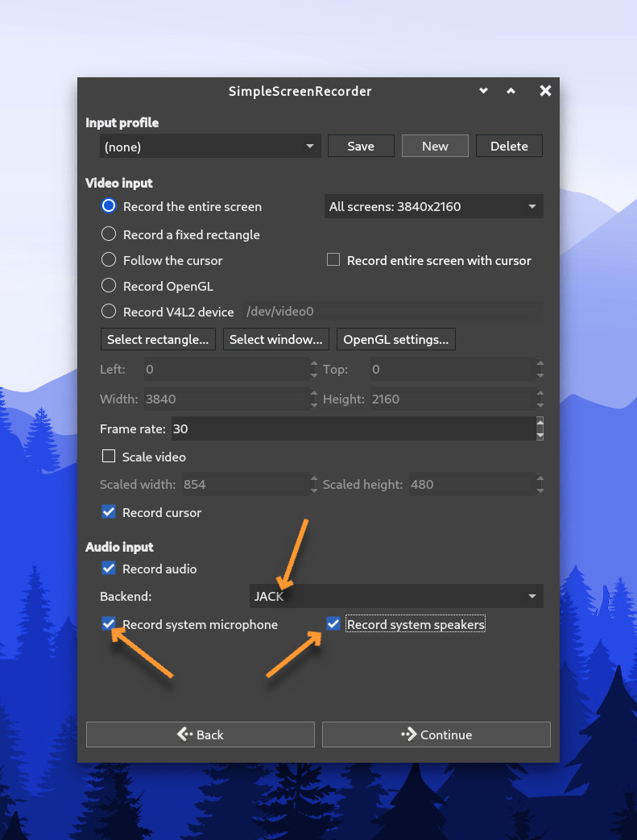Click the Select window... button
This screenshot has width=637, height=840.
275,340
